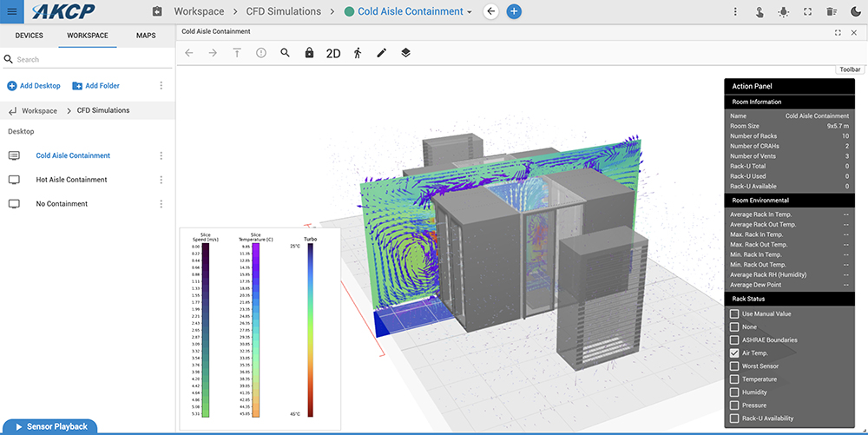Toggle dark mode moon icon
Image resolution: width=868 pixels, height=435 pixels.
(x=855, y=11)
